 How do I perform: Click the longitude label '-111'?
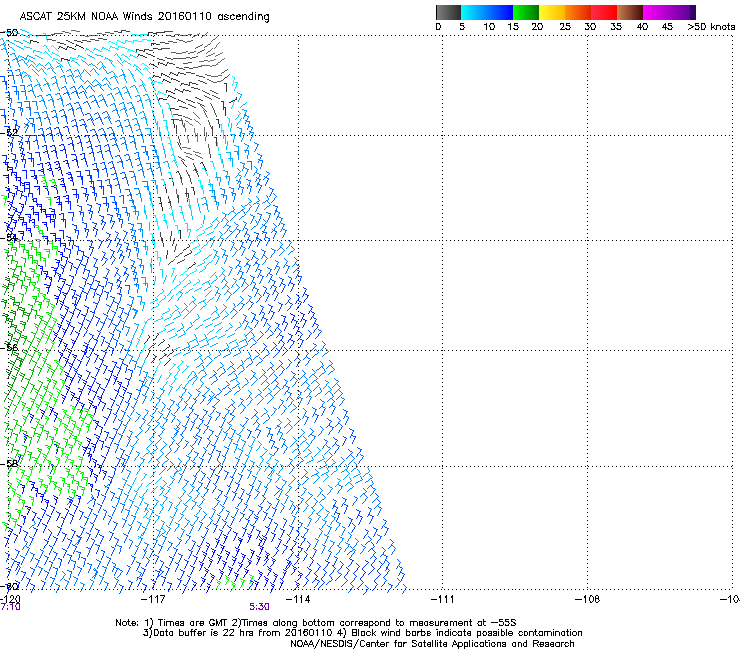443,599
